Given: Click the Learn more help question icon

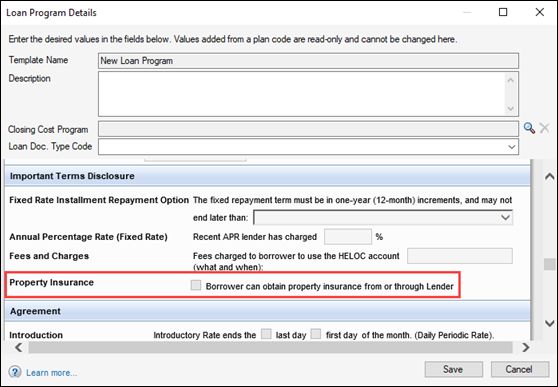Looking at the screenshot, I should [x=15, y=372].
